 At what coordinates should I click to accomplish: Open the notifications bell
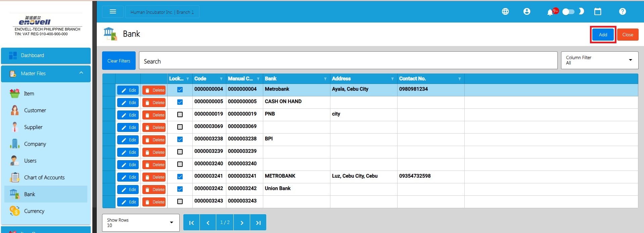(x=550, y=12)
